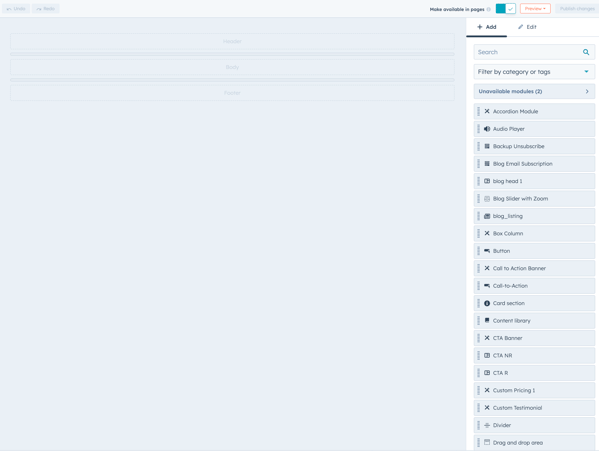599x451 pixels.
Task: Open the Filter by category or tags dropdown
Action: tap(534, 72)
